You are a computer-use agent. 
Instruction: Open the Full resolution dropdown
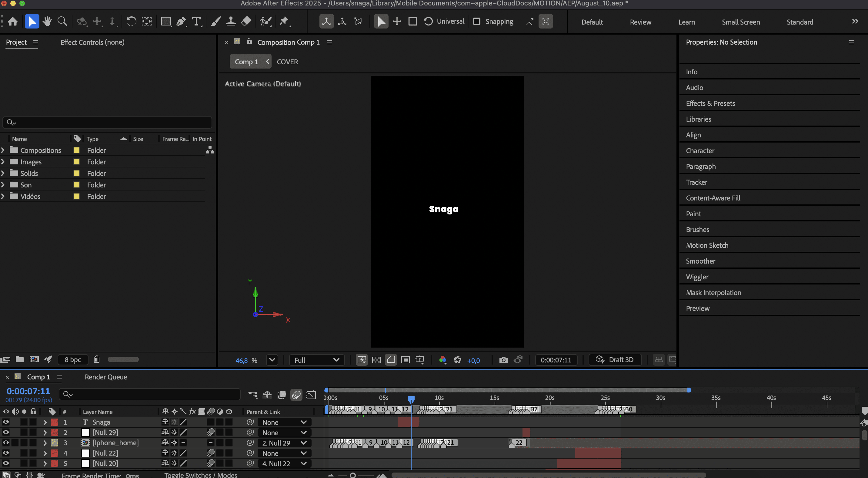(316, 360)
